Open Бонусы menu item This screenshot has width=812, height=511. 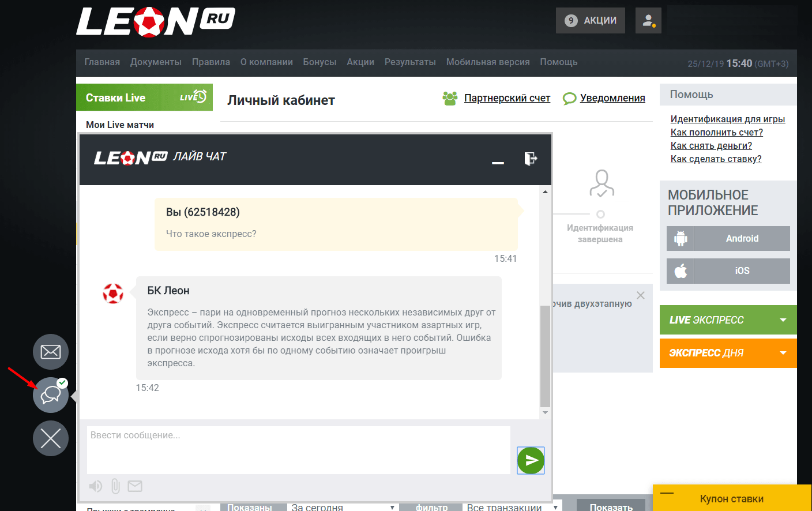(319, 62)
